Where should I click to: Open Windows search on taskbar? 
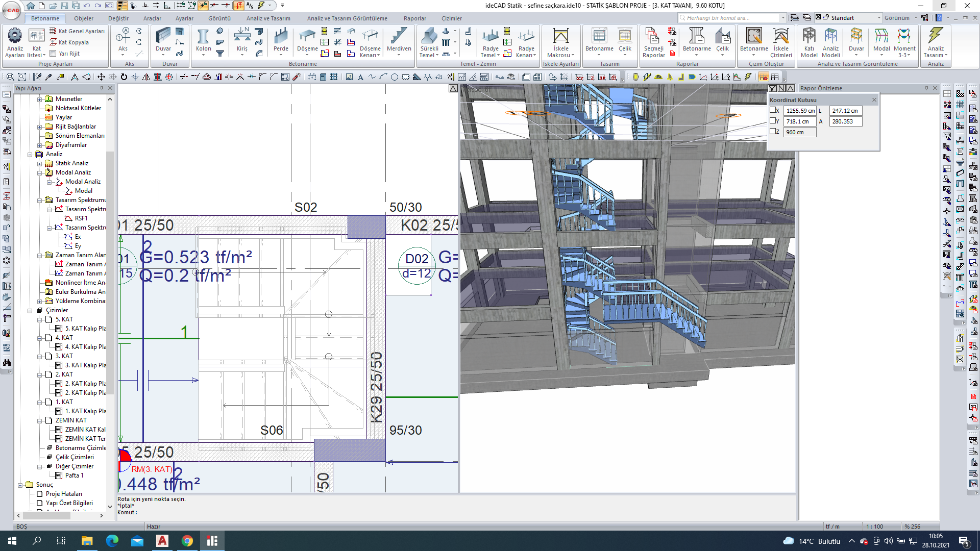37,541
